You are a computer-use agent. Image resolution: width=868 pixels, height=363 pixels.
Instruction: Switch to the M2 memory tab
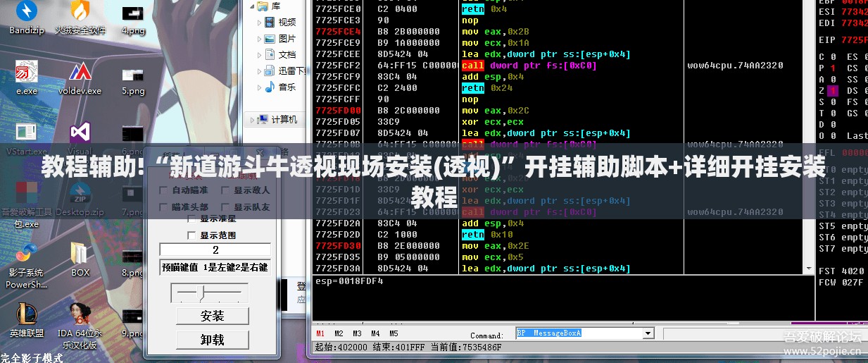pos(339,333)
